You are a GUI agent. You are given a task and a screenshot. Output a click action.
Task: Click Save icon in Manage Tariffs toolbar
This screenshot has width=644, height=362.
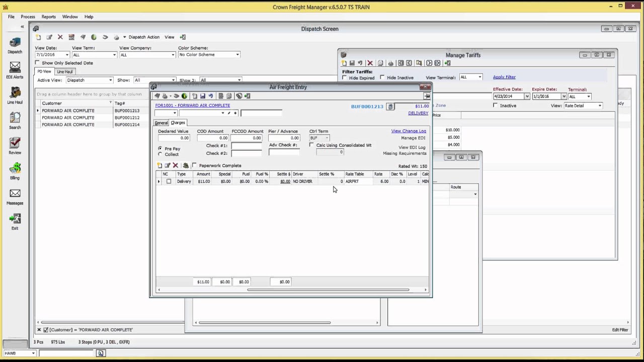tap(352, 63)
